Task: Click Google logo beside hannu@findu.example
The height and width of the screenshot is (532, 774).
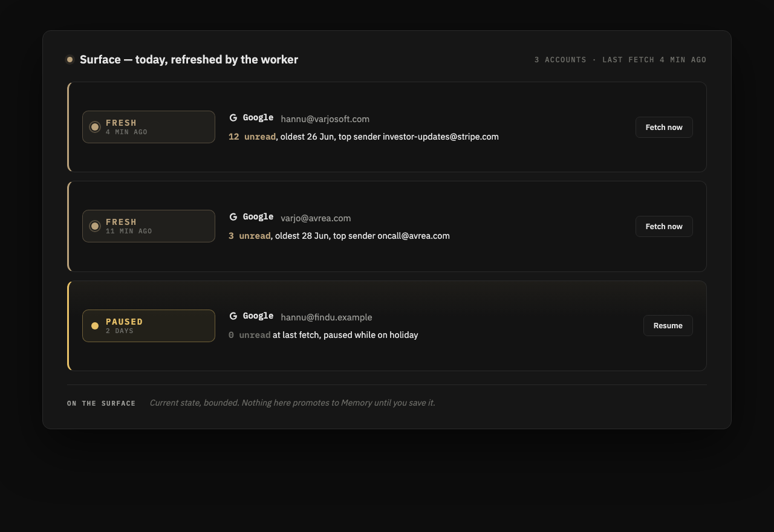Action: tap(233, 316)
